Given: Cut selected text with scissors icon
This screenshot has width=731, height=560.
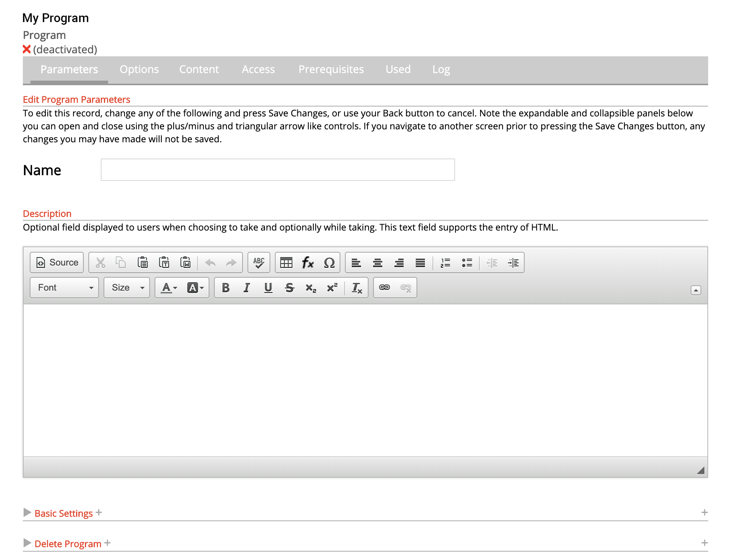Looking at the screenshot, I should click(101, 262).
